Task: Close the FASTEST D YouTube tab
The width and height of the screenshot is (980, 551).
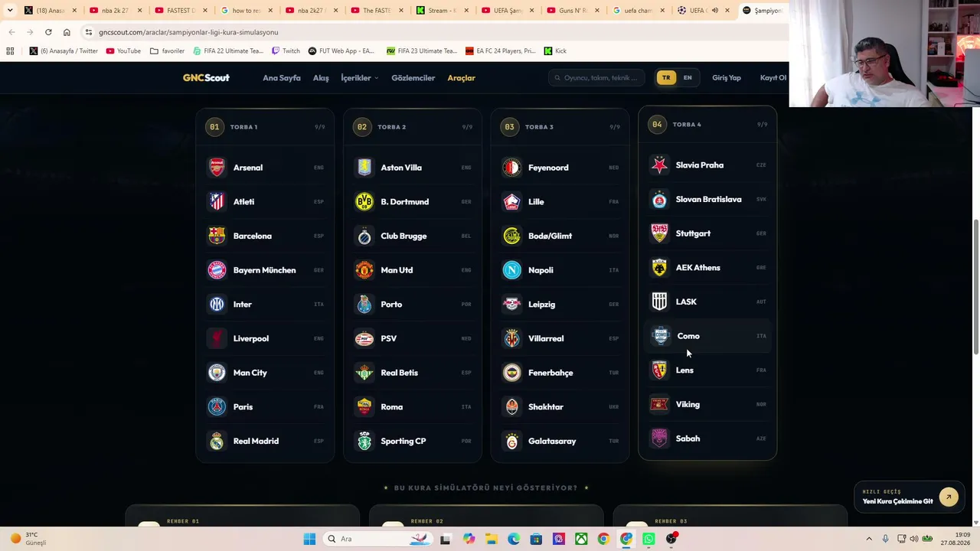Action: [205, 11]
